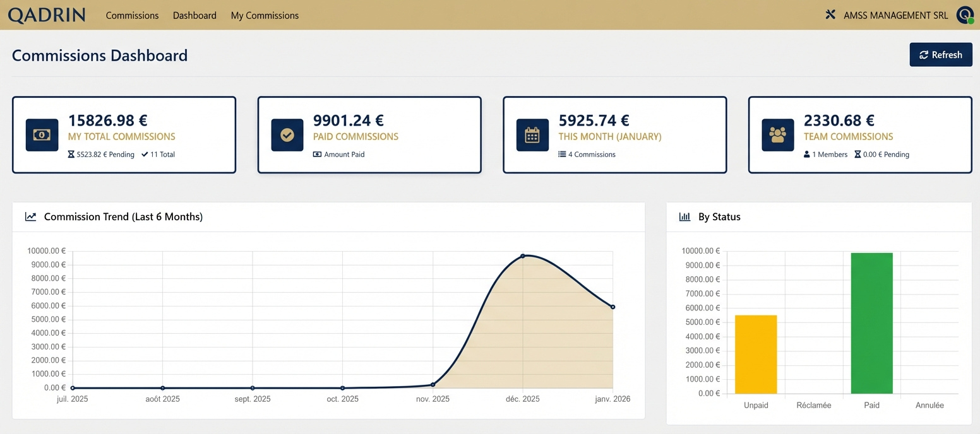
Task: Click the green Paid bar in status chart
Action: pos(871,323)
